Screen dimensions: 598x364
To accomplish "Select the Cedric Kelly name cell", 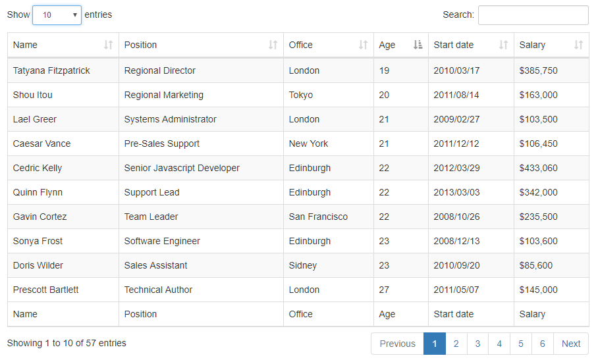I will point(63,168).
